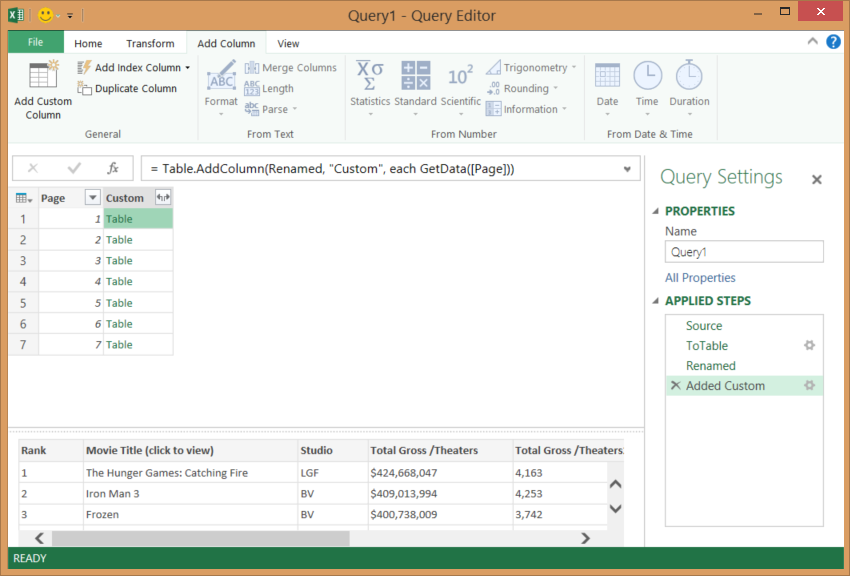850x576 pixels.
Task: Open the Duration column tool
Action: (689, 88)
